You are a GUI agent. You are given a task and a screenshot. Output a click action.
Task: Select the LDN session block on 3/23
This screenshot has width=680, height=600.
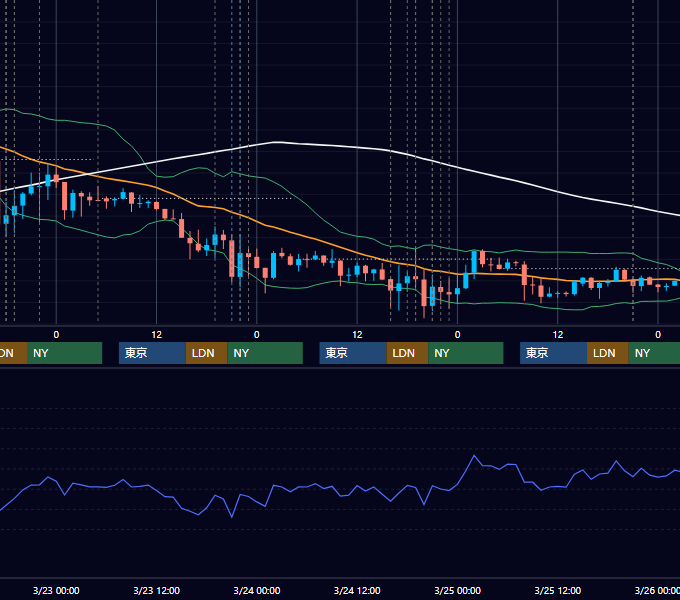tap(206, 353)
